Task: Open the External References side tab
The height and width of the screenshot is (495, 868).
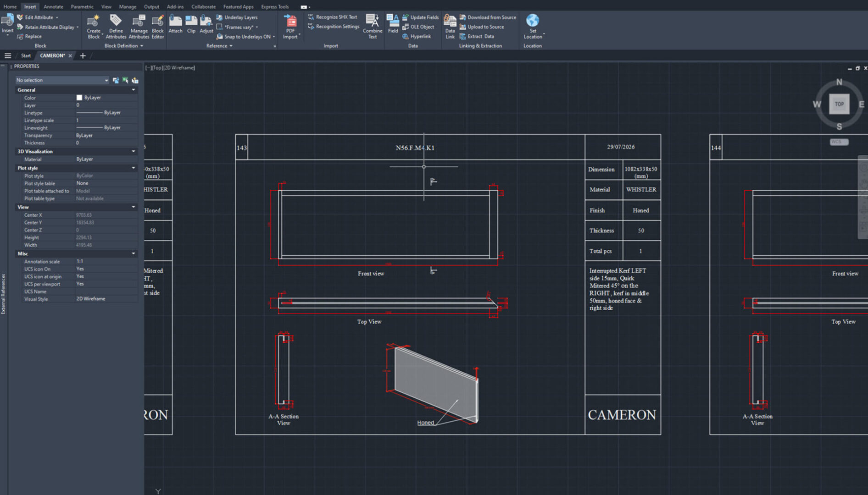Action: [3, 294]
